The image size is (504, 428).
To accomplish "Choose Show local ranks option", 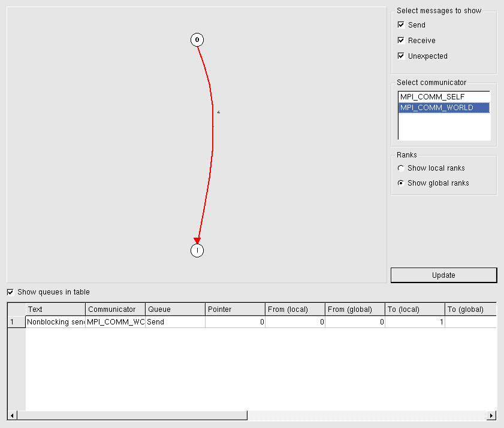I will 401,168.
